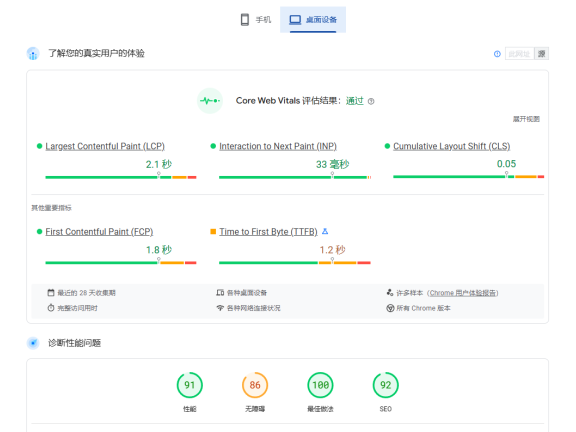The height and width of the screenshot is (432, 576).
Task: Click the wifi icon for network connections
Action: click(x=220, y=308)
